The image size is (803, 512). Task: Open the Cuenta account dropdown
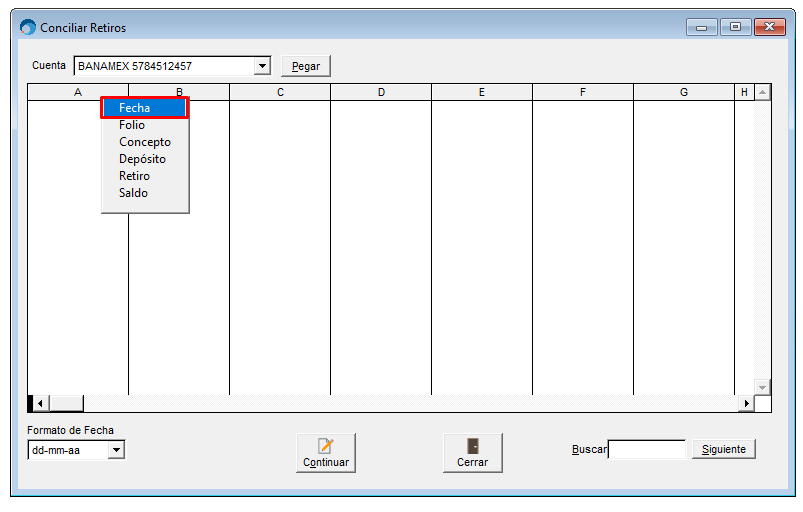262,66
